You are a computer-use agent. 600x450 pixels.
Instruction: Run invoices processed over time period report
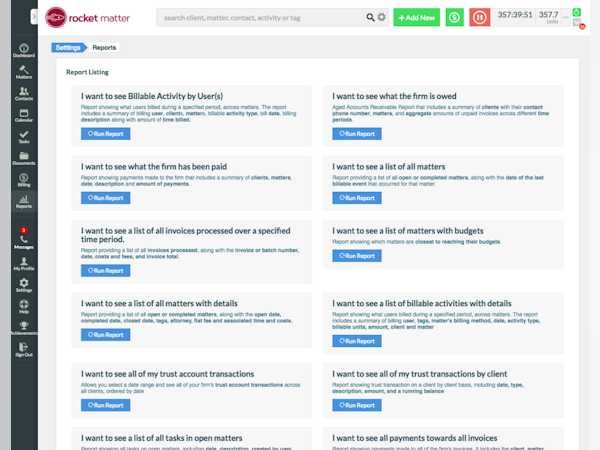tap(106, 271)
